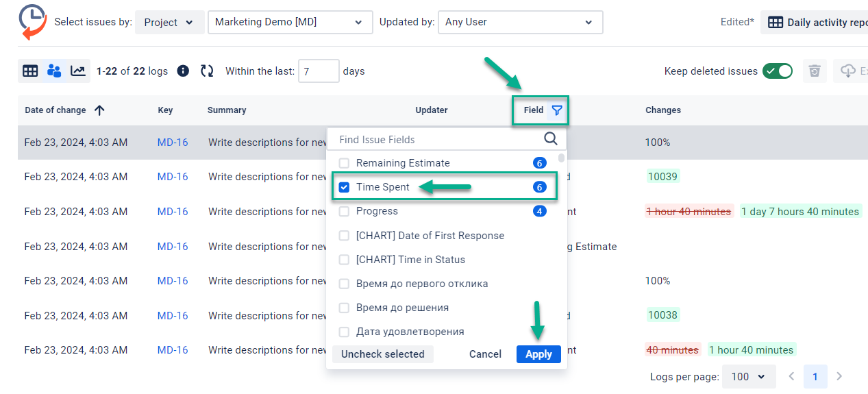Toggle the Keep deleted issues switch
Image resolution: width=868 pixels, height=394 pixels.
coord(777,71)
